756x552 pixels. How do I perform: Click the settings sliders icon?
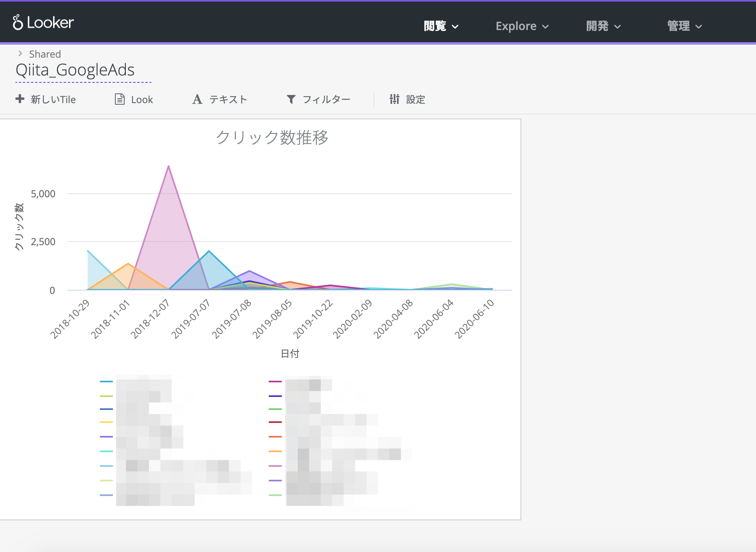[394, 99]
